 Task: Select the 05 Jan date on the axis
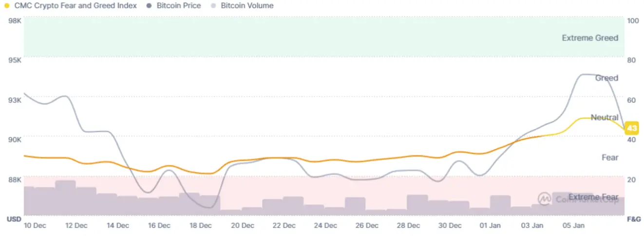coord(573,225)
